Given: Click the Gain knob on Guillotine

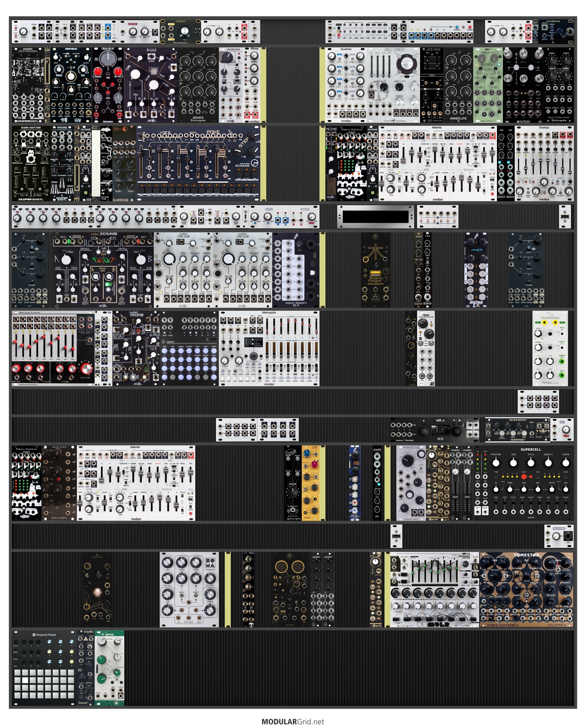Looking at the screenshot, I should pos(184,31).
